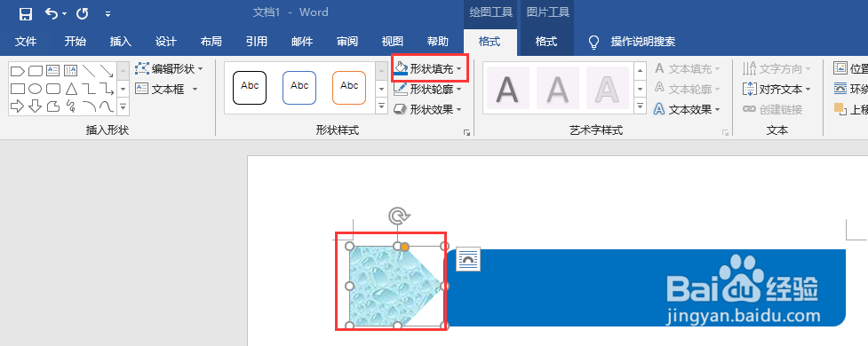Image resolution: width=868 pixels, height=346 pixels.
Task: Pick the elbow arrow connector shape
Action: tap(107, 89)
